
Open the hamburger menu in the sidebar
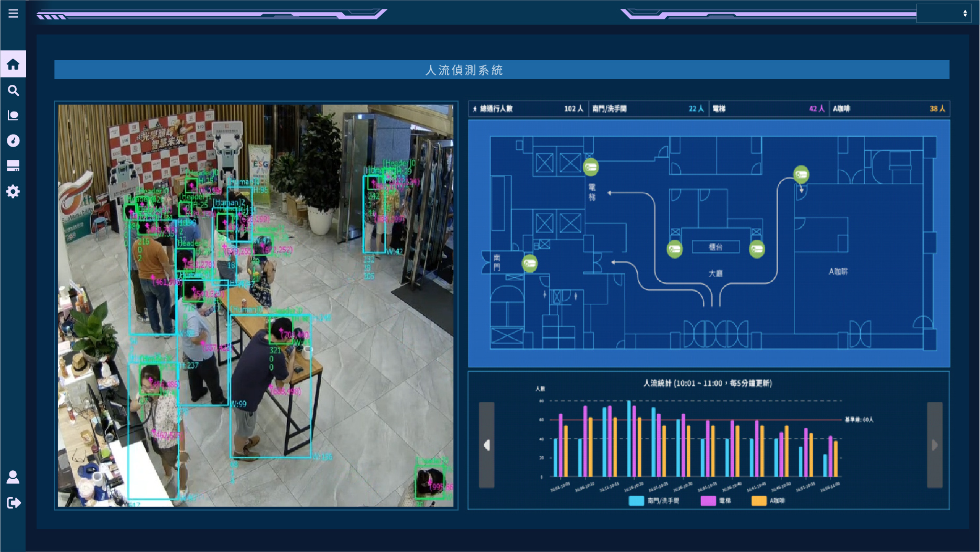[13, 14]
